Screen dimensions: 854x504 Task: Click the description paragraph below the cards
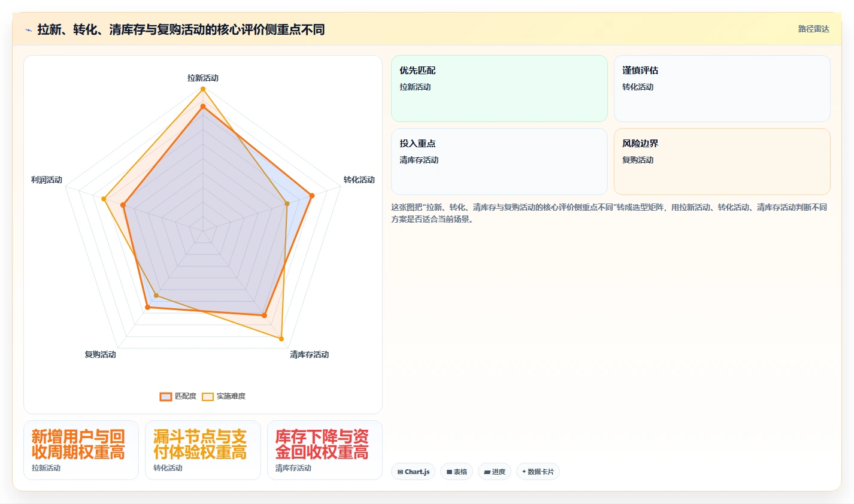[610, 213]
